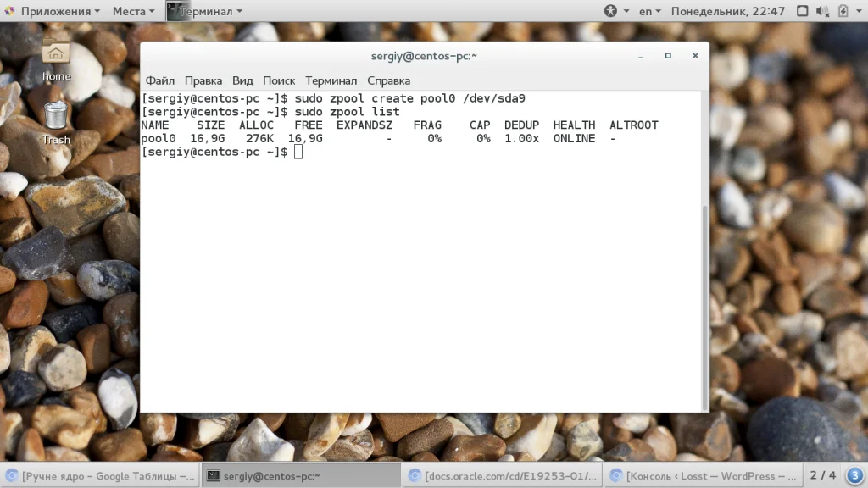Open the Вид menu in terminal
868x488 pixels.
(242, 80)
